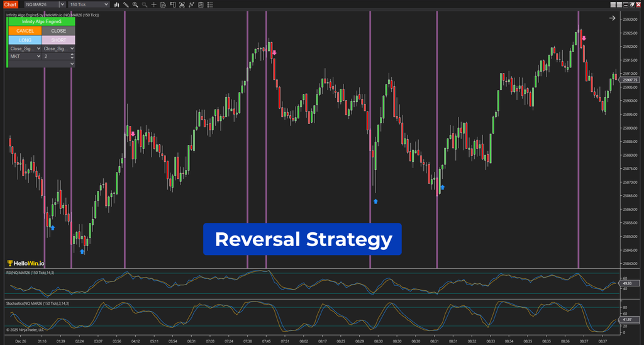Click the RSI(NQ MAR26 (150 Tick),14,3) label
The width and height of the screenshot is (644, 345).
30,273
